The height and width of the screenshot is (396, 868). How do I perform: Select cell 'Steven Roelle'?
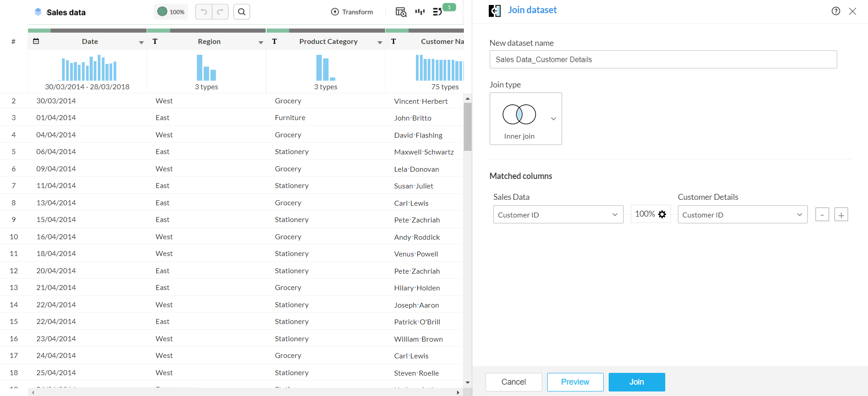tap(416, 373)
